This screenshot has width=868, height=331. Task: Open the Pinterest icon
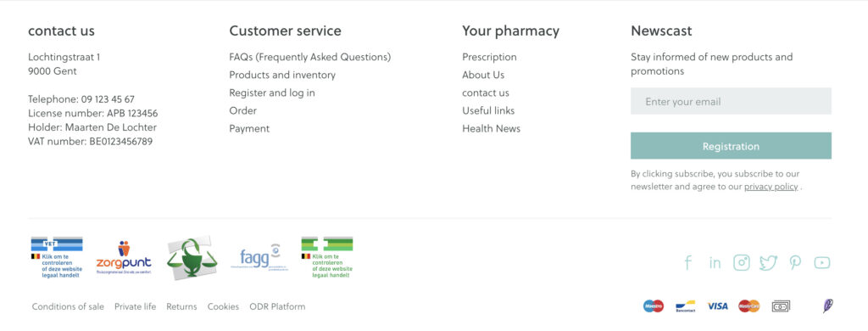coord(795,263)
